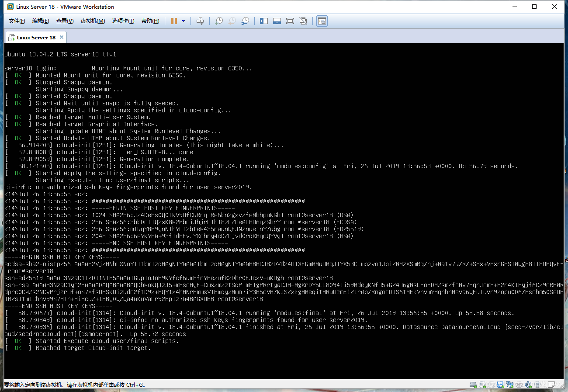This screenshot has height=392, width=568.
Task: Send Ctrl+Alt+Del to the virtual machine
Action: [200, 21]
